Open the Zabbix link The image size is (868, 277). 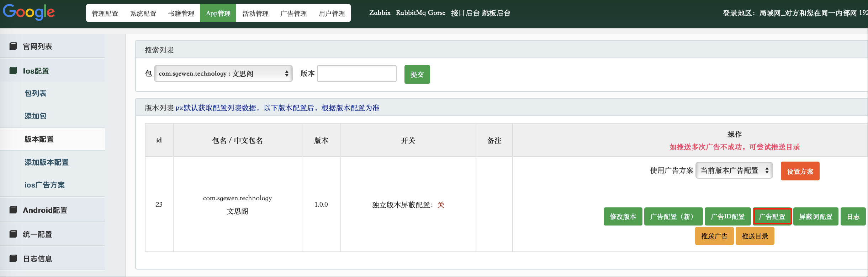[x=380, y=13]
